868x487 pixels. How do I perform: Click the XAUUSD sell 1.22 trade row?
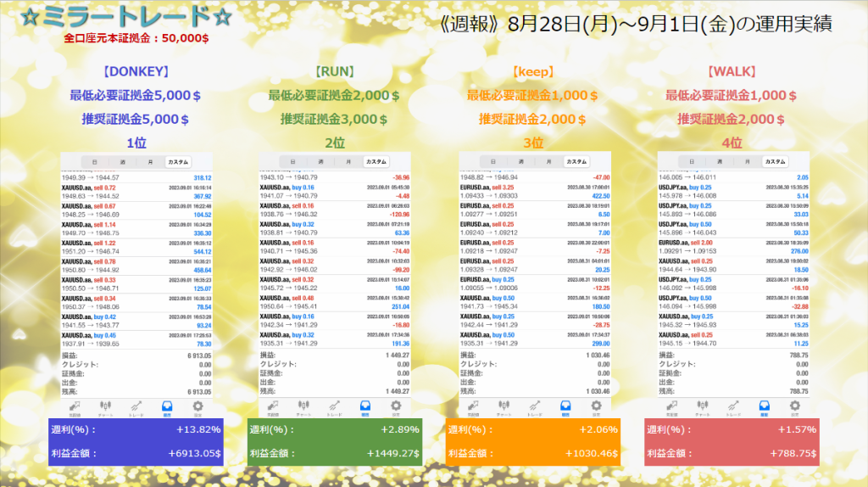[x=137, y=246]
